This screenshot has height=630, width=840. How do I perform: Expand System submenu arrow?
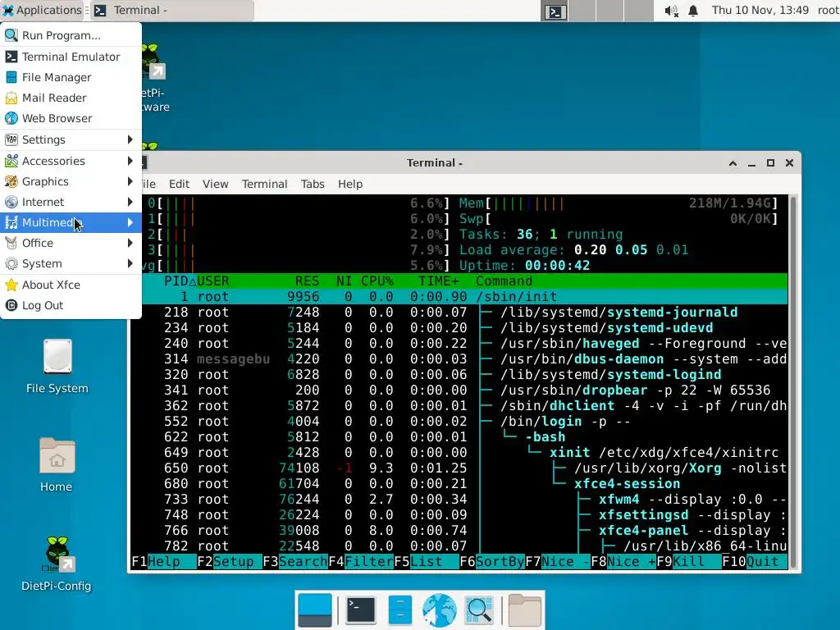[130, 263]
